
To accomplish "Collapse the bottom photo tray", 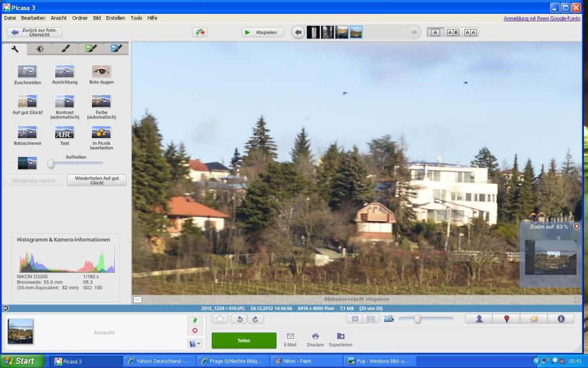I will click(x=5, y=308).
